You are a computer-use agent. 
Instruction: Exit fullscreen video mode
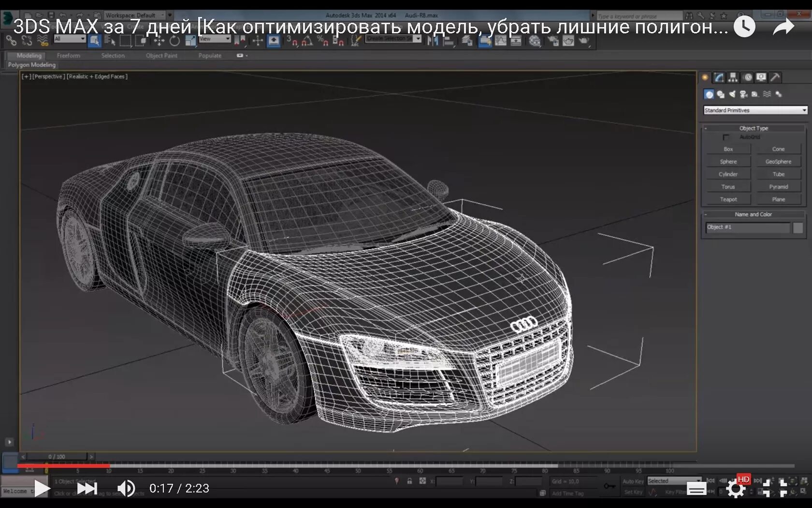coord(775,488)
